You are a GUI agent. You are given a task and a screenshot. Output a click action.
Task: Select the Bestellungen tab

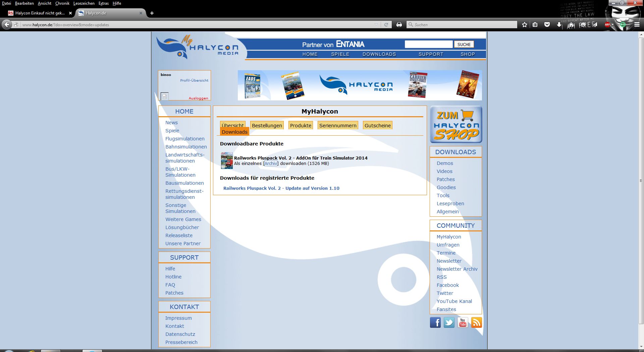(267, 126)
